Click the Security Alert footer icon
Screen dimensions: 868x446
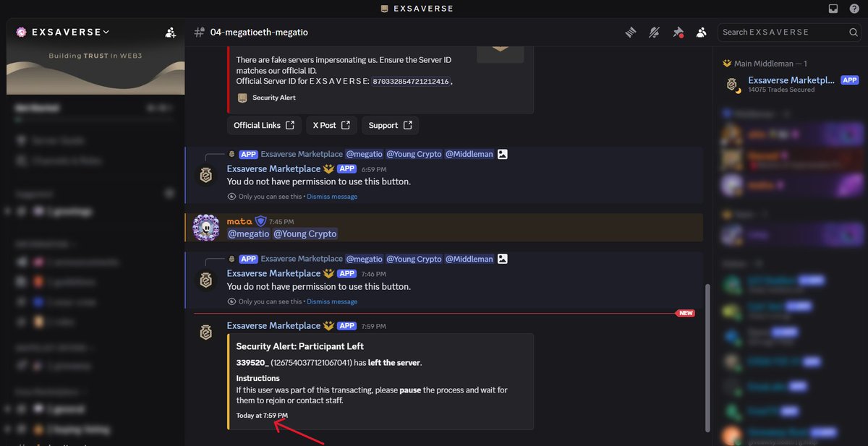pos(242,98)
